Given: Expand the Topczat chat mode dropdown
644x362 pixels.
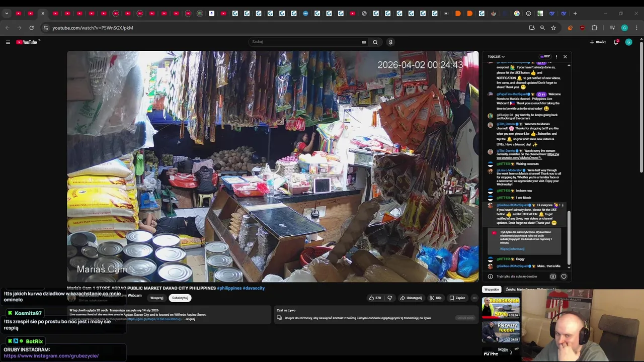Looking at the screenshot, I should pos(496,56).
